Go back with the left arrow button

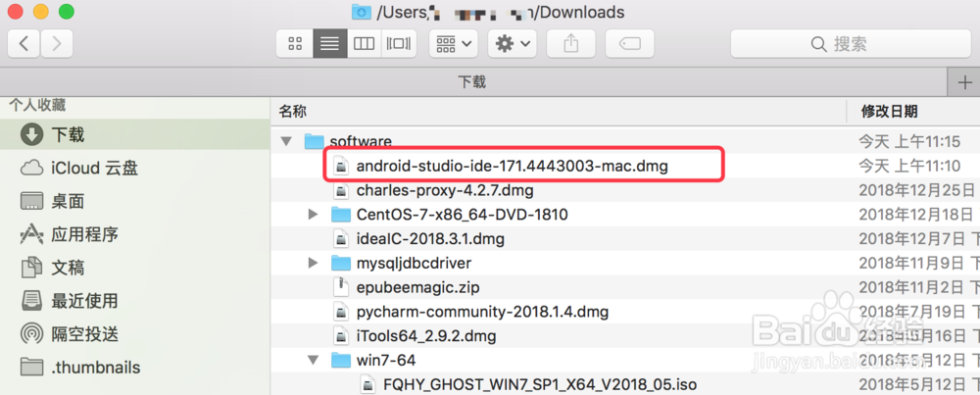(24, 44)
